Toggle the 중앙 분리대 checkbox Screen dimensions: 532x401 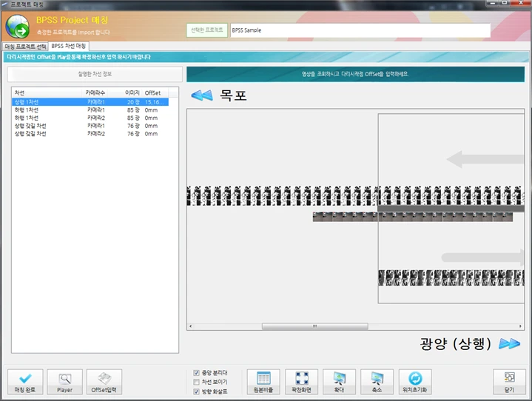tap(196, 372)
